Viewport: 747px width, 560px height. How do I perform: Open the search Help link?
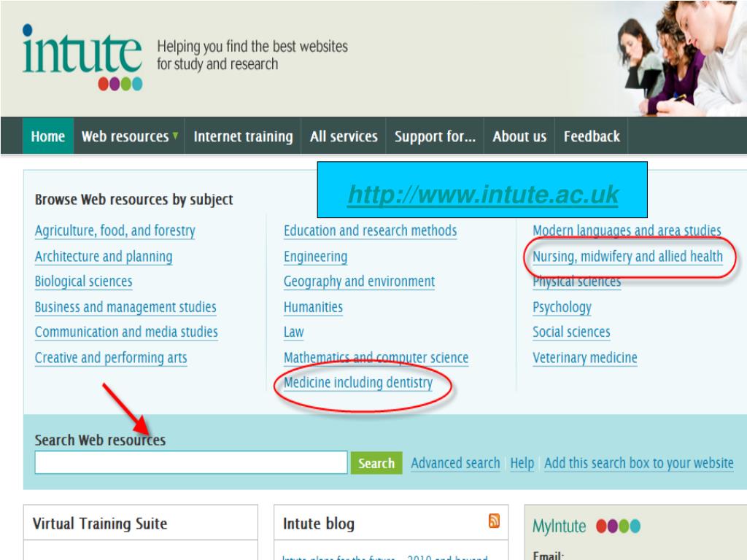click(522, 463)
